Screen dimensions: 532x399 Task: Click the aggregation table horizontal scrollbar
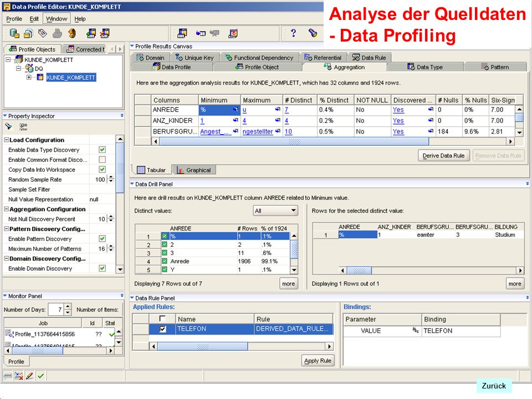point(294,141)
